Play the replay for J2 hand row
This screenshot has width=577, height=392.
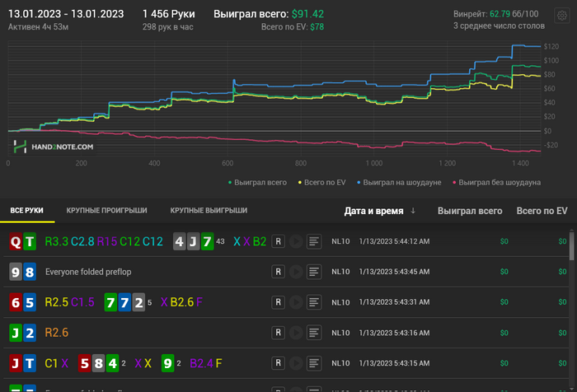point(296,333)
